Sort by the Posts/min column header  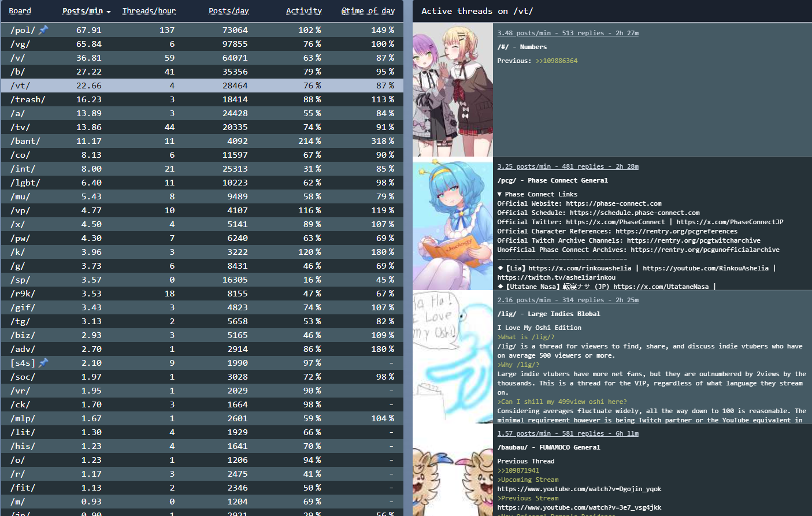pyautogui.click(x=83, y=11)
